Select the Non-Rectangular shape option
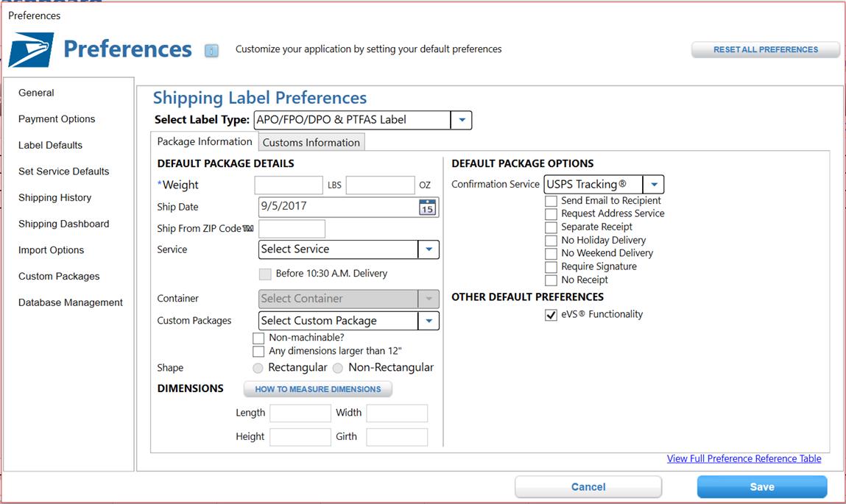The height and width of the screenshot is (504, 846). [x=338, y=368]
